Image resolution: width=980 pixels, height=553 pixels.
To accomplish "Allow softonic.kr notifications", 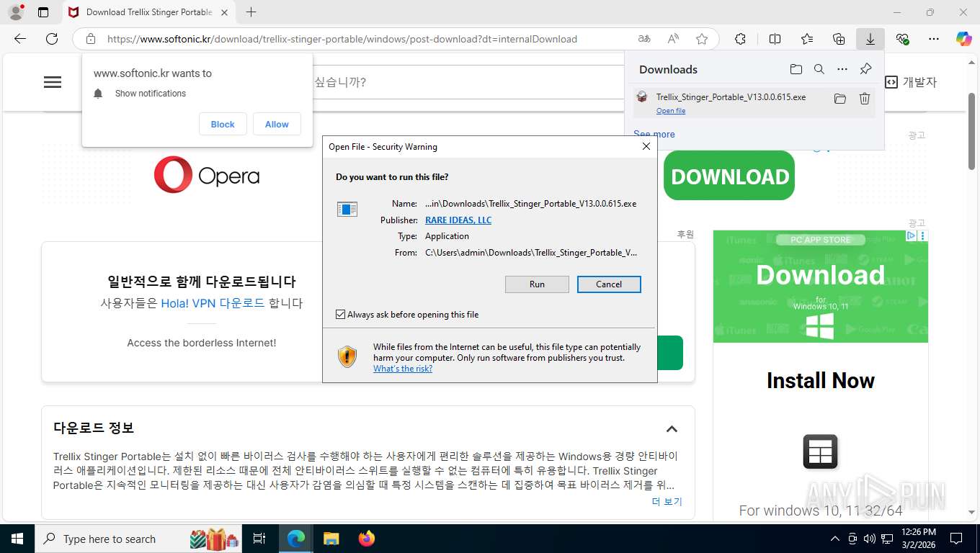I will click(277, 124).
